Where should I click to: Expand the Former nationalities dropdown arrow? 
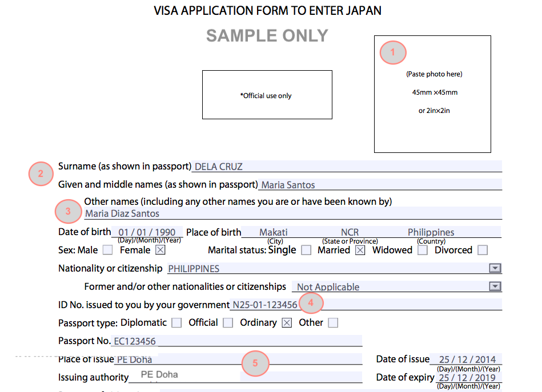(495, 287)
